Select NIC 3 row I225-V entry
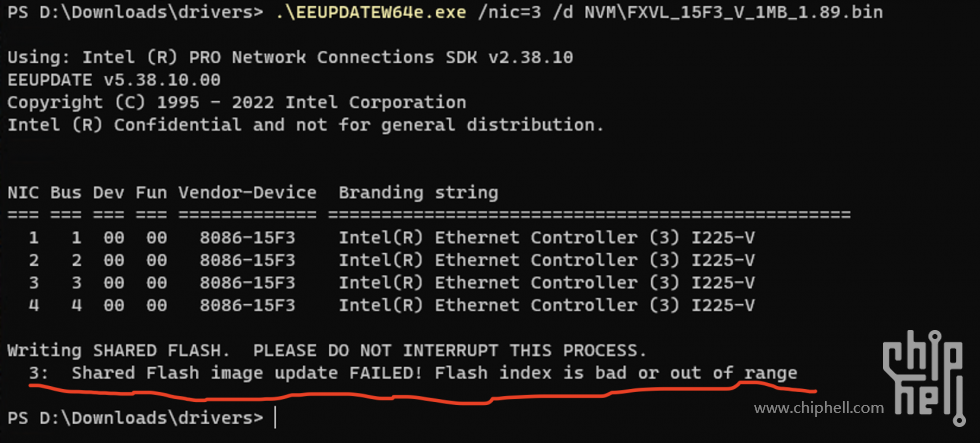The image size is (980, 443). (381, 283)
